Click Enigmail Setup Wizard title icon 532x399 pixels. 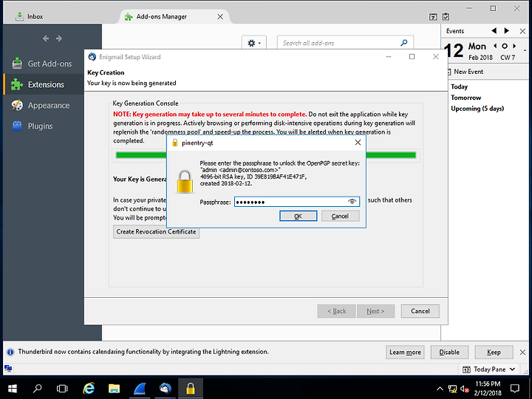(92, 57)
